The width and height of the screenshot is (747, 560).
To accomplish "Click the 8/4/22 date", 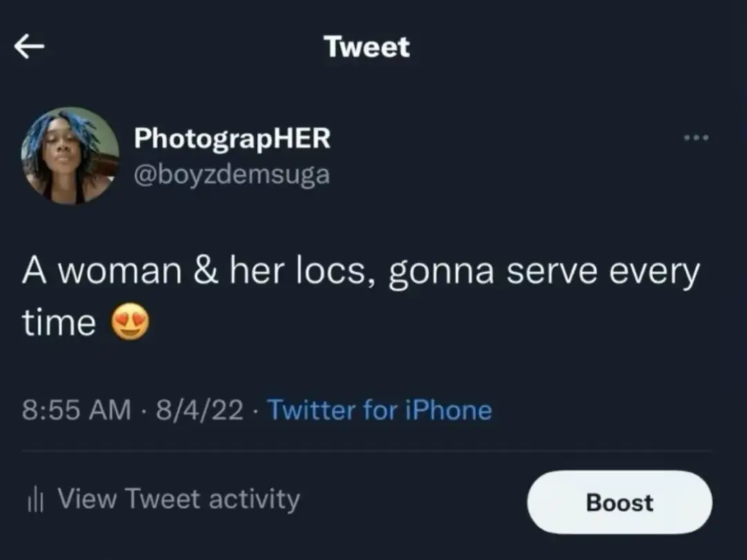I will click(200, 410).
